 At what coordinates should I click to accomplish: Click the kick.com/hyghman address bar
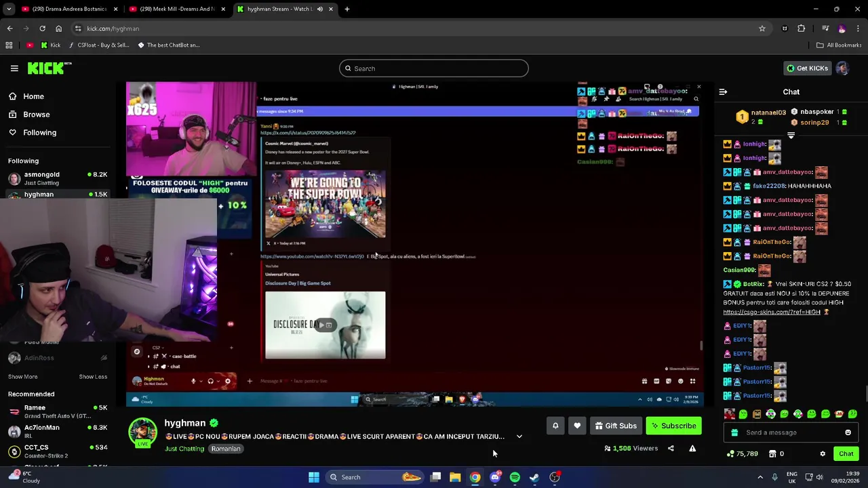click(420, 28)
